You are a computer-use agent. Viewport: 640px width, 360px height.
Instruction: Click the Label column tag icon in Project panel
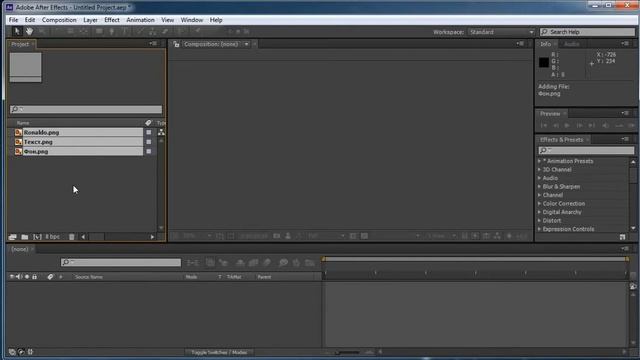pyautogui.click(x=148, y=123)
